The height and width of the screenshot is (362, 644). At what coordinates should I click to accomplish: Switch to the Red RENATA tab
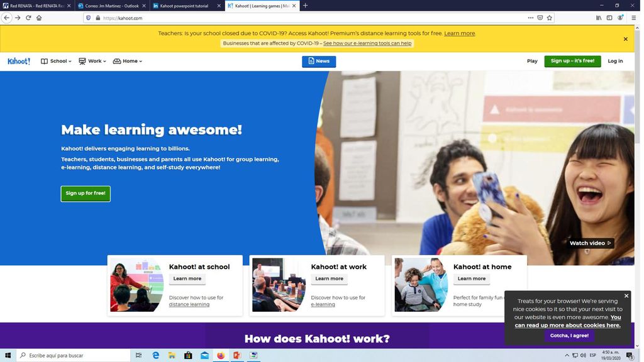37,6
